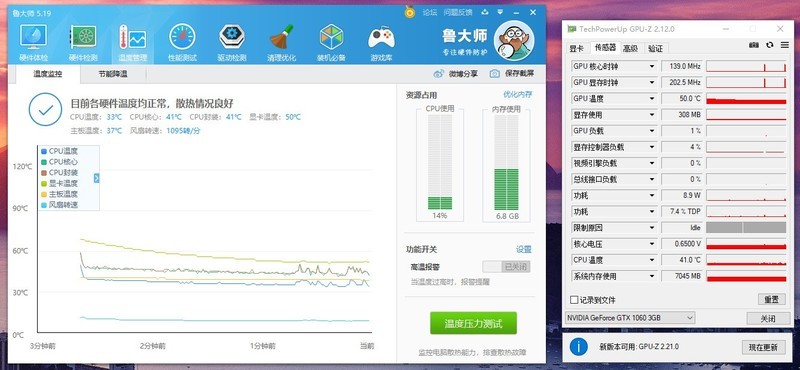Switch to 节能降温 tab
The width and height of the screenshot is (800, 370).
tap(113, 74)
